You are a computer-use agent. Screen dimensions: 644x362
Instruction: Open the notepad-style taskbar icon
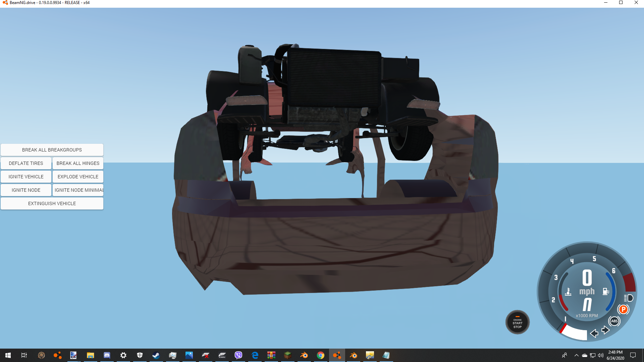(386, 355)
